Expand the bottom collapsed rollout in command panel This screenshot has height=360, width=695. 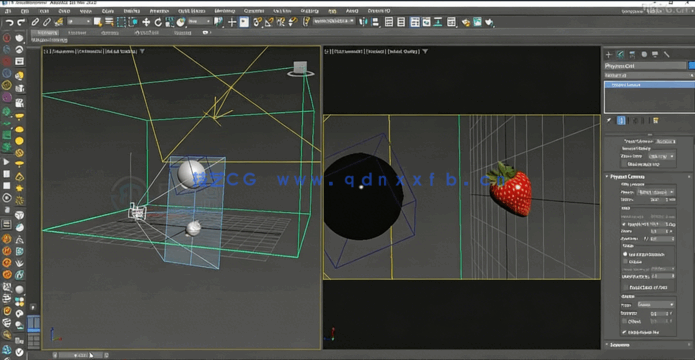point(648,344)
